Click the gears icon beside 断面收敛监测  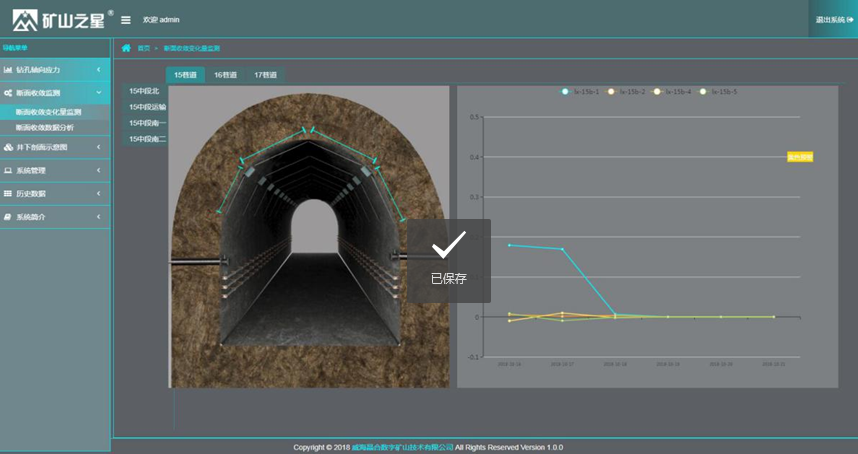[8, 93]
